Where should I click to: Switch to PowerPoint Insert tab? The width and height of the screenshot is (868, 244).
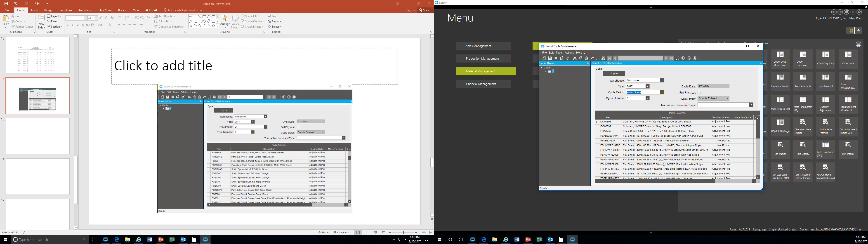34,10
